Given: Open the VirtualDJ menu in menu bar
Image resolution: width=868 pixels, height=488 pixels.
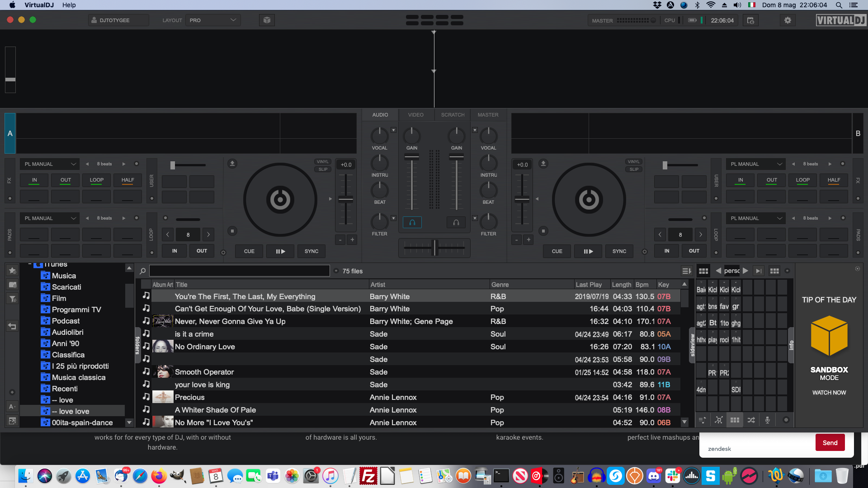Looking at the screenshot, I should (39, 5).
